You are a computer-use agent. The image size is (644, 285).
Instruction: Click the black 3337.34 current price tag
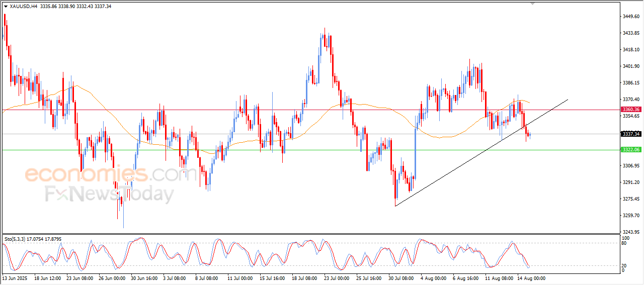tap(630, 134)
